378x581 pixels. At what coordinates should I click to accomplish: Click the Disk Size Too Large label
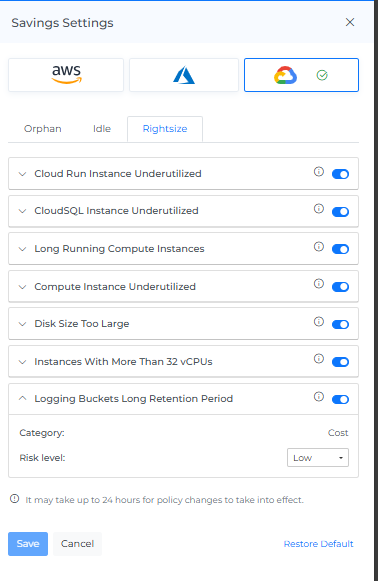pyautogui.click(x=82, y=323)
